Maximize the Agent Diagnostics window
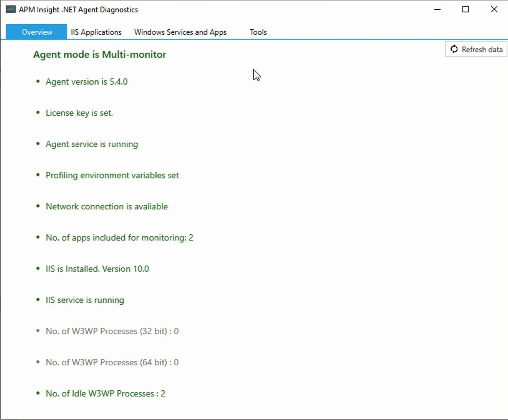 point(466,9)
